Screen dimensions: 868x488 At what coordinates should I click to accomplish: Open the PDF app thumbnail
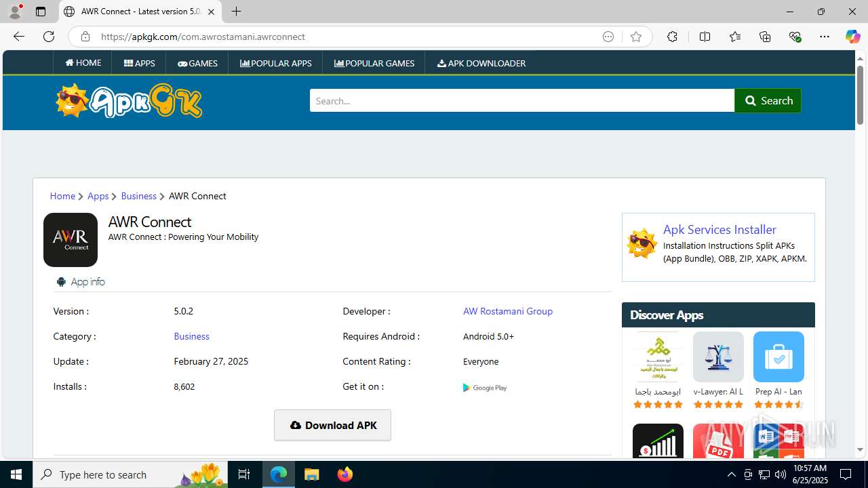(718, 441)
